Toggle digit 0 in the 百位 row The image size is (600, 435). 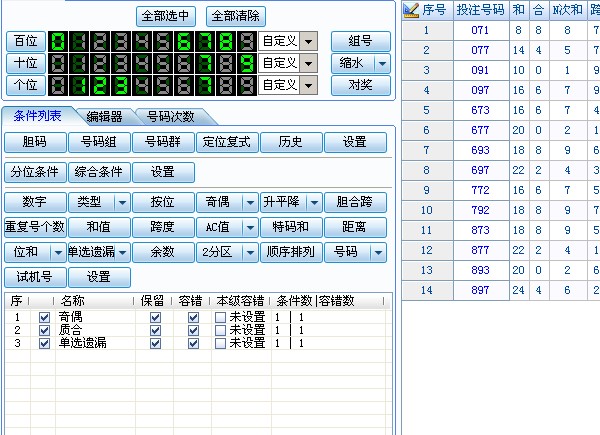(x=58, y=41)
